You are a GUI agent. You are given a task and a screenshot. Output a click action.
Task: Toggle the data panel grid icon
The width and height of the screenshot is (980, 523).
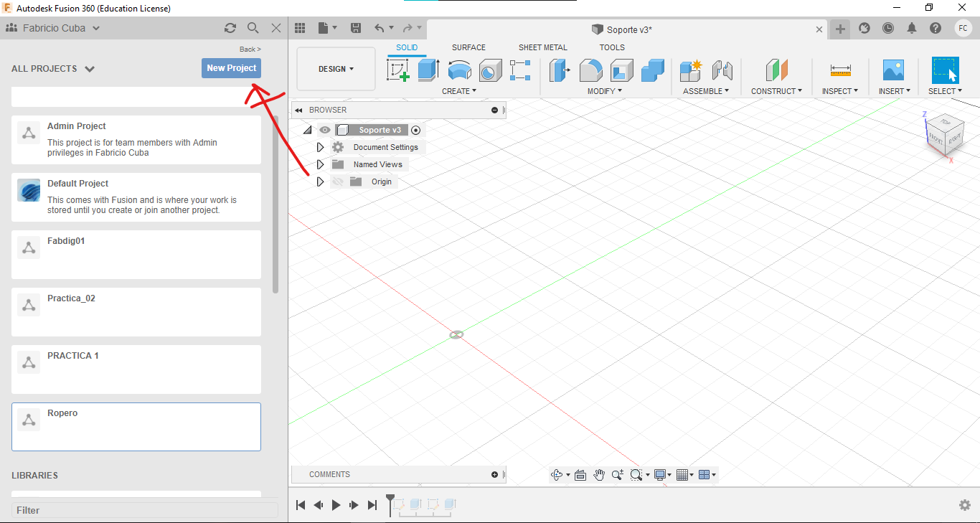[x=301, y=28]
